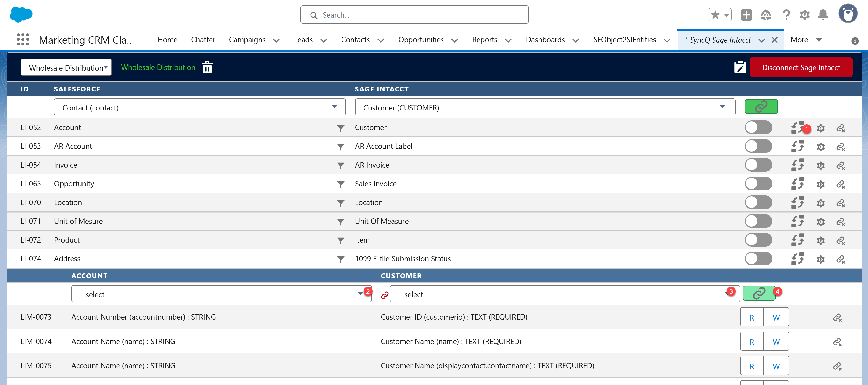
Task: Open the Account field --select-- dropdown
Action: tap(221, 294)
